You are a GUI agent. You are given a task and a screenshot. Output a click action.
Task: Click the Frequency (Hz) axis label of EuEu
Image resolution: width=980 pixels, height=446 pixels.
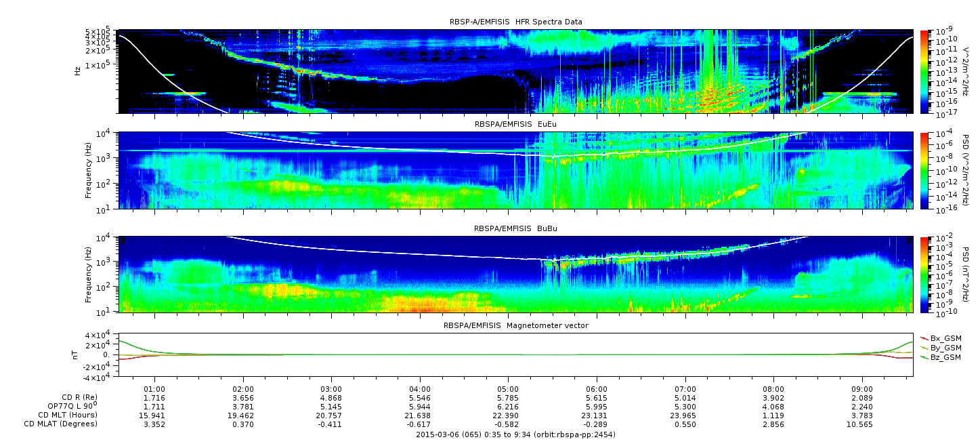click(89, 170)
